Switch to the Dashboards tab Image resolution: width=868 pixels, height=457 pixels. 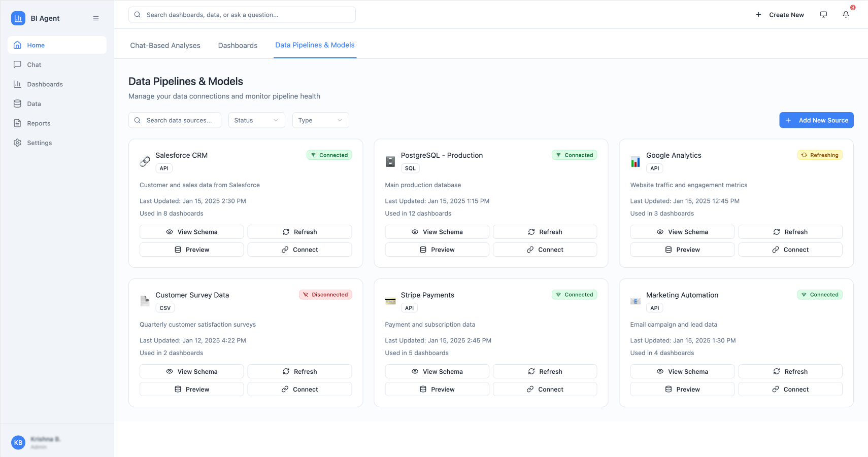(x=238, y=46)
